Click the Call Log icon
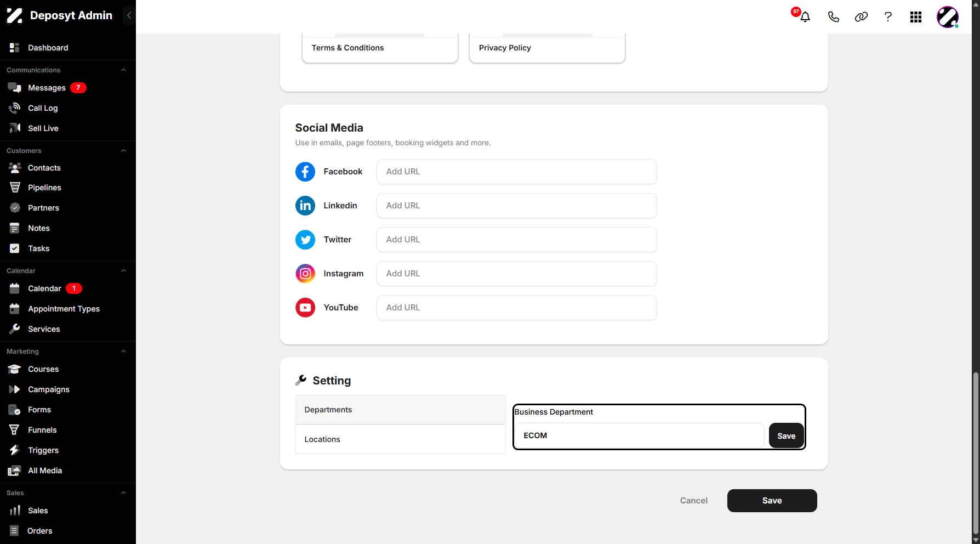The width and height of the screenshot is (980, 544). [x=15, y=108]
